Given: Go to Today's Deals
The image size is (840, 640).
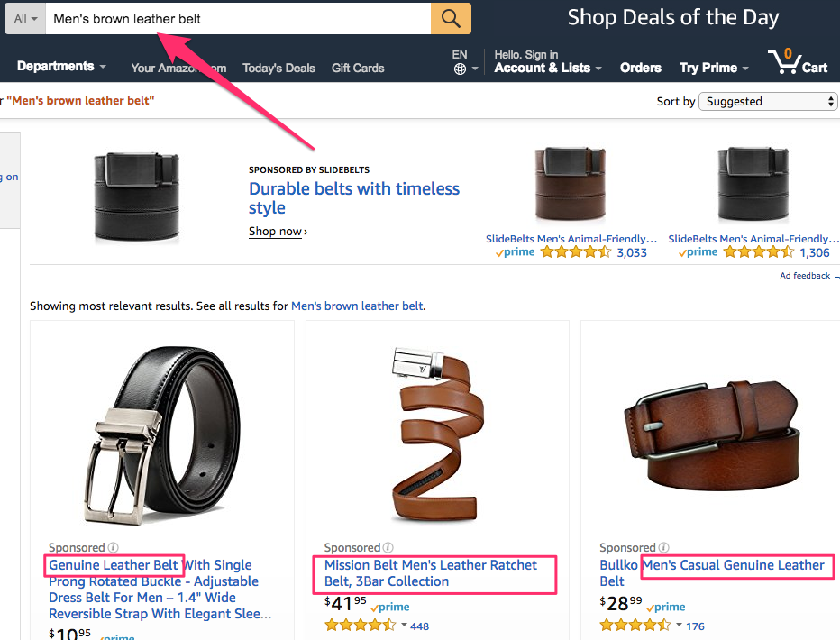Looking at the screenshot, I should pos(279,68).
